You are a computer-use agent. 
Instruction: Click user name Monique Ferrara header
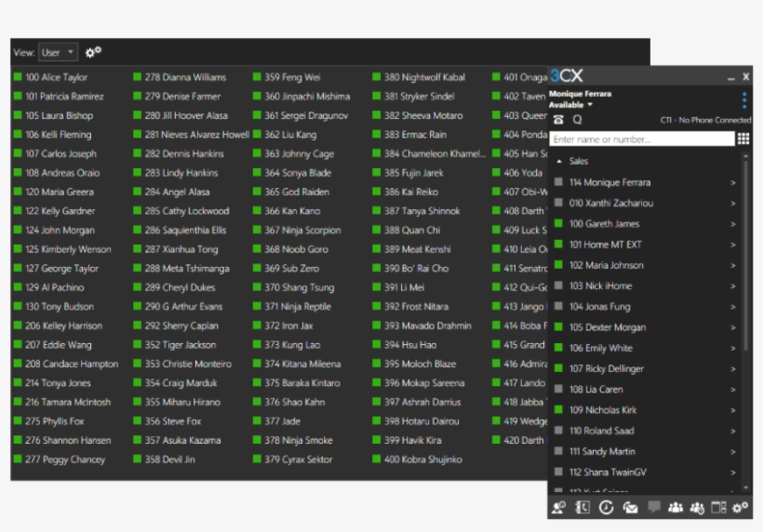580,94
